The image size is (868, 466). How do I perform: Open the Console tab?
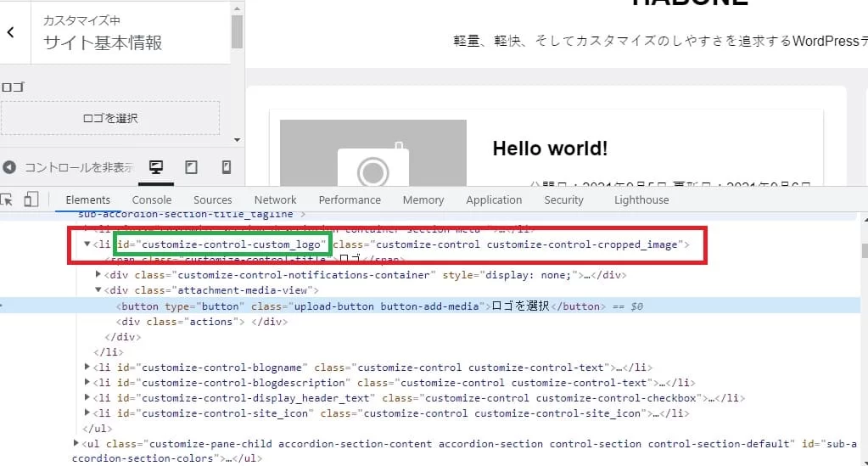(x=152, y=200)
